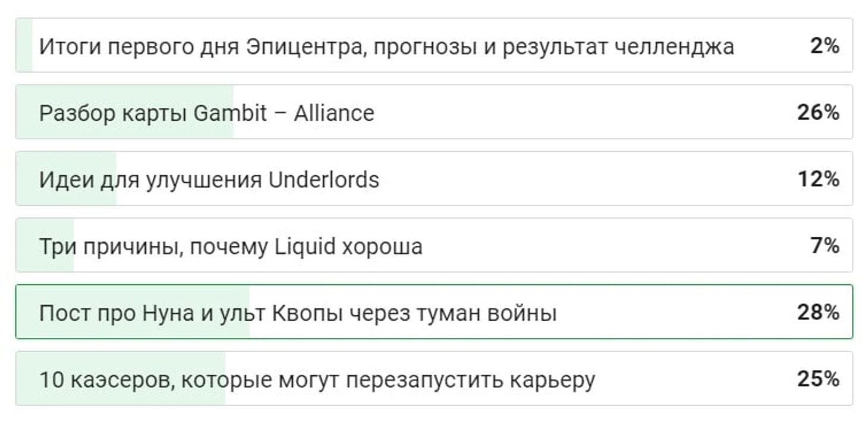
Task: Click the 25% result value
Action: click(818, 379)
